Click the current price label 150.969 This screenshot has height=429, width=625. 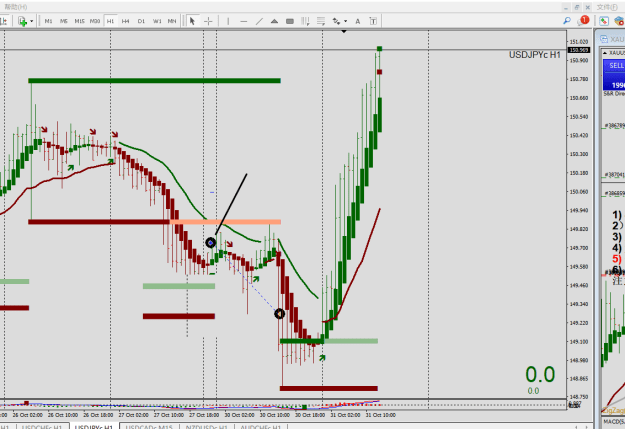click(x=579, y=50)
